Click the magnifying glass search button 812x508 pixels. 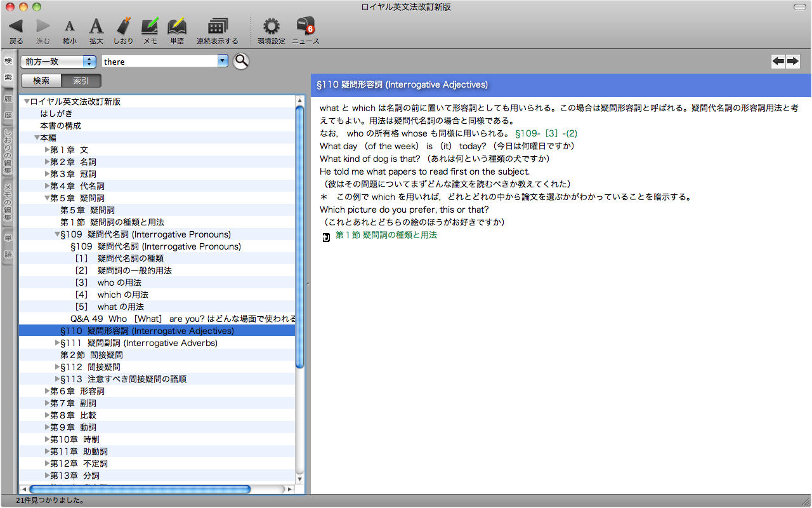coord(241,61)
